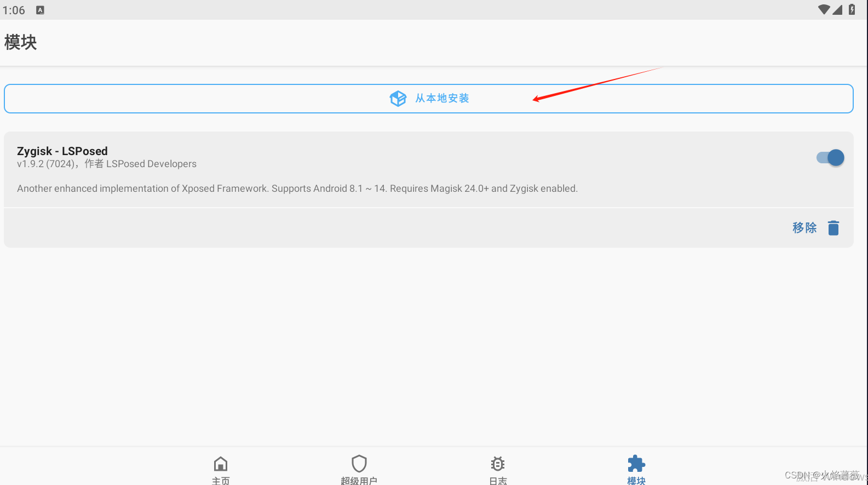The width and height of the screenshot is (868, 485).
Task: Select the 模块 modules tab
Action: click(x=636, y=471)
